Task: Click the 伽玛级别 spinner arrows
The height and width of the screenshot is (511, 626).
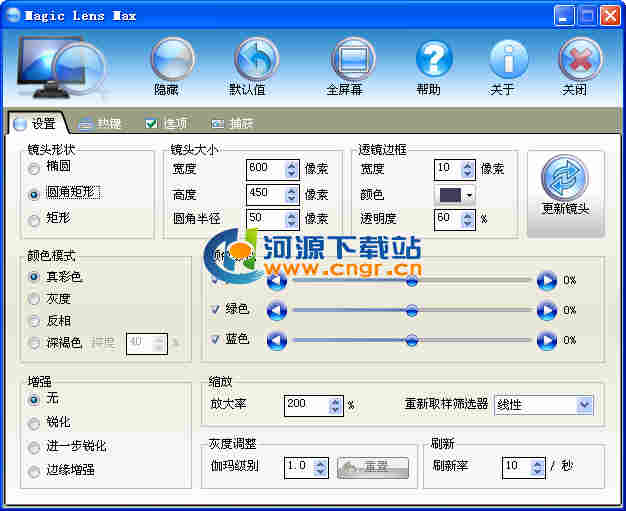Action: coord(320,467)
